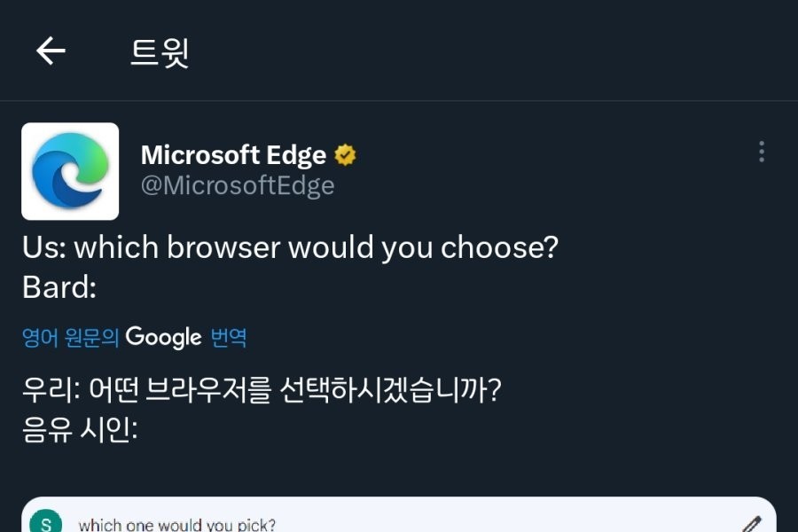Click the gold verified badge
798x532 pixels.
tap(345, 156)
